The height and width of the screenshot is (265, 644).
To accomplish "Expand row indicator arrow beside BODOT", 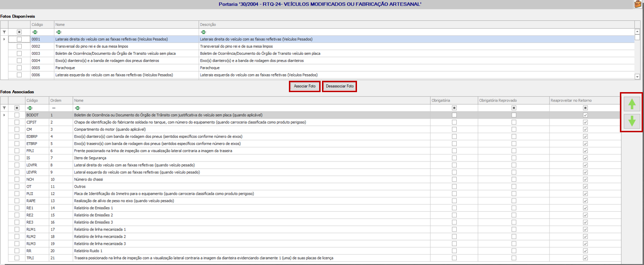I will (x=4, y=115).
